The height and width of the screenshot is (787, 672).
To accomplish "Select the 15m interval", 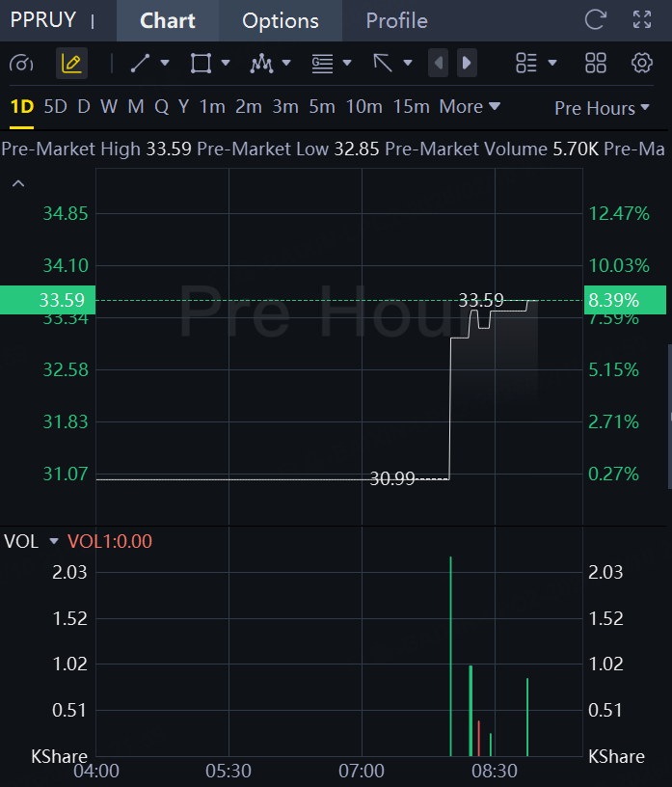I will [x=411, y=106].
